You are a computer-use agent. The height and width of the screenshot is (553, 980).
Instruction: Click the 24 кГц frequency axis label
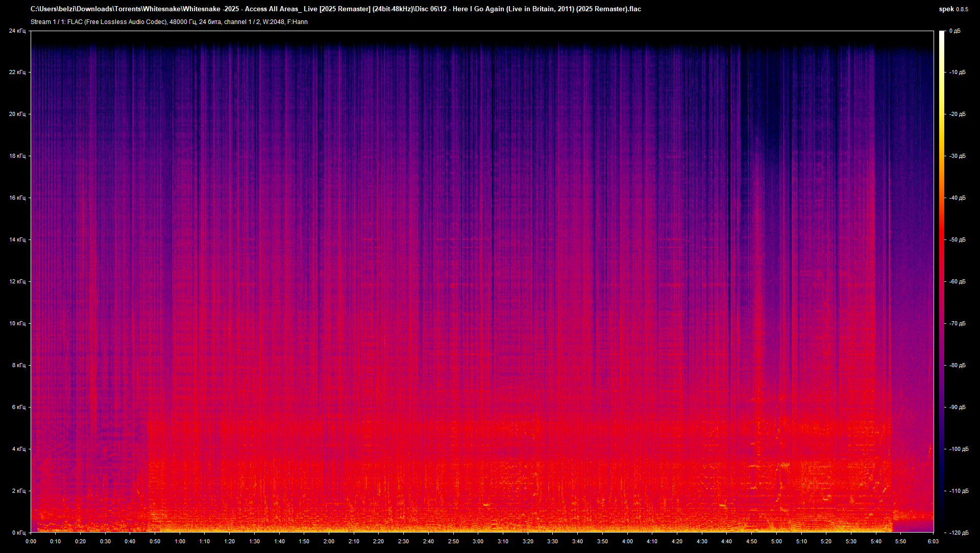(17, 31)
